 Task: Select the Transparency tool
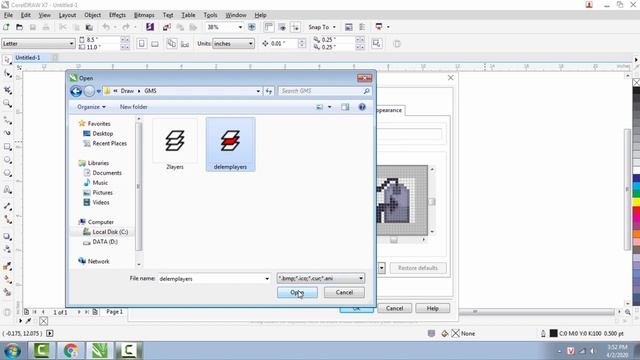point(7,249)
